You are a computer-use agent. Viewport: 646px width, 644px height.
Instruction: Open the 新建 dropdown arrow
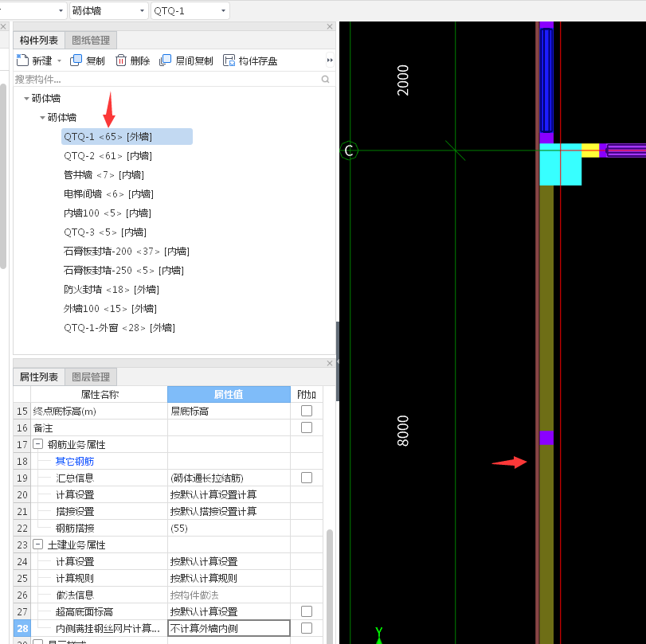pyautogui.click(x=59, y=61)
